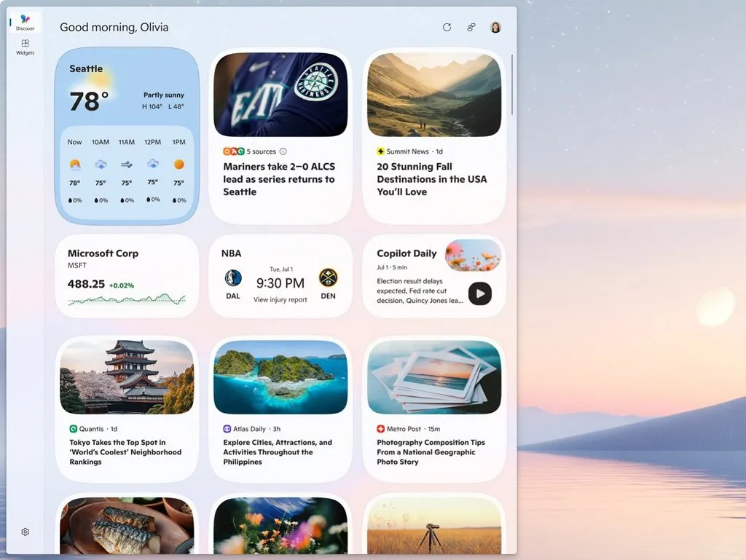Click the Japanese pagoda thumbnail
The image size is (746, 560).
(x=127, y=377)
